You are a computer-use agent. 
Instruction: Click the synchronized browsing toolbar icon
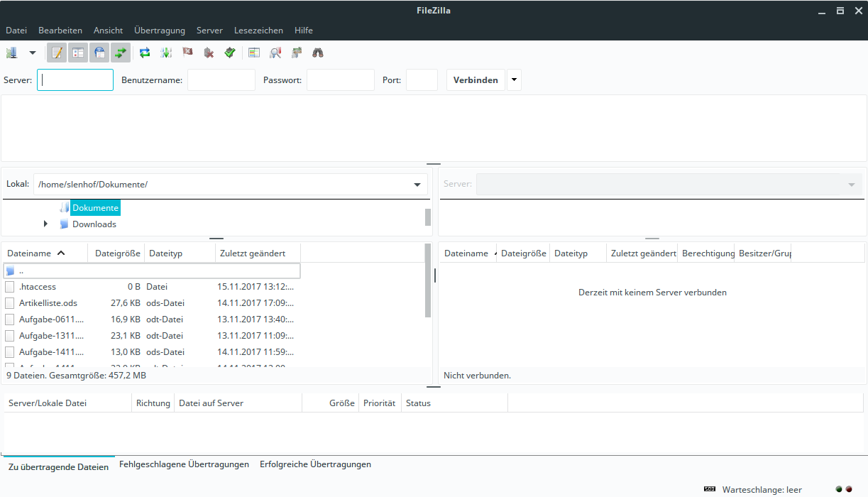297,53
